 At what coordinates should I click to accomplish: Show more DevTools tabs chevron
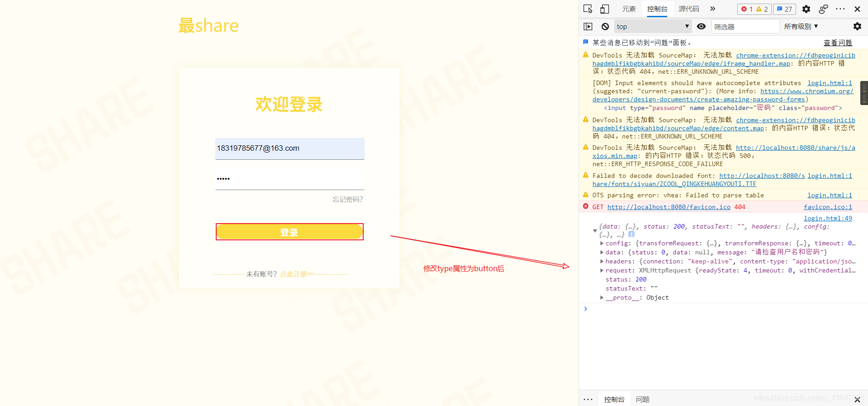[713, 9]
